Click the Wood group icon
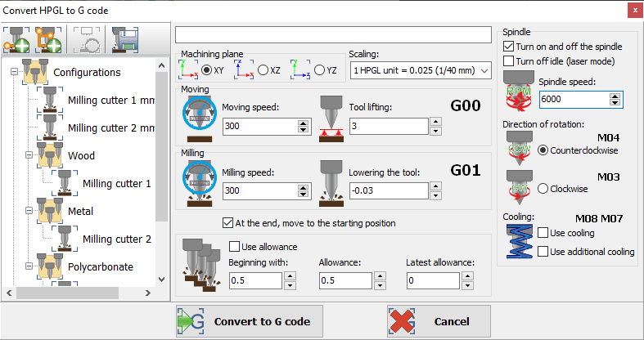Screen dimensions: 644x340 coord(50,155)
